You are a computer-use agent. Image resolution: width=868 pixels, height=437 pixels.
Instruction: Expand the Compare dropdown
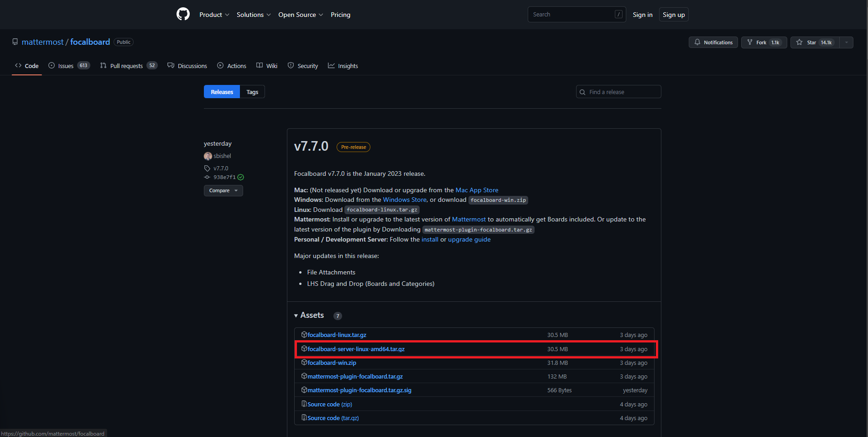[x=223, y=190]
